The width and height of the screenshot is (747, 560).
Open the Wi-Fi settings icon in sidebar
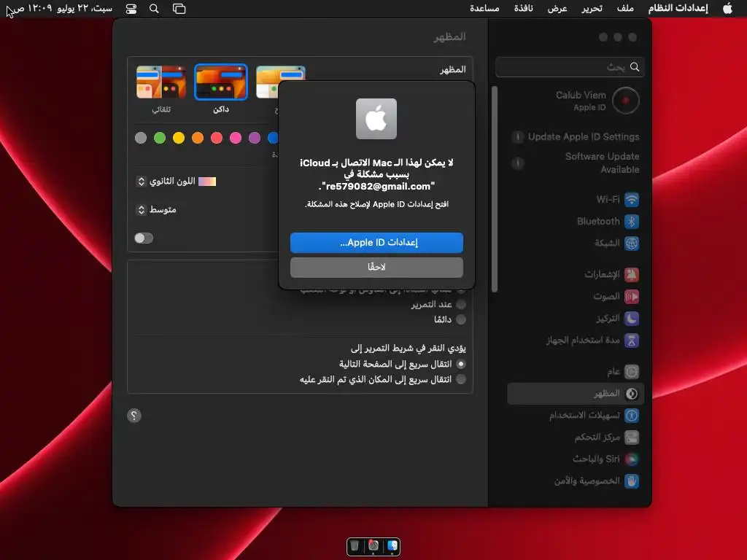(631, 200)
